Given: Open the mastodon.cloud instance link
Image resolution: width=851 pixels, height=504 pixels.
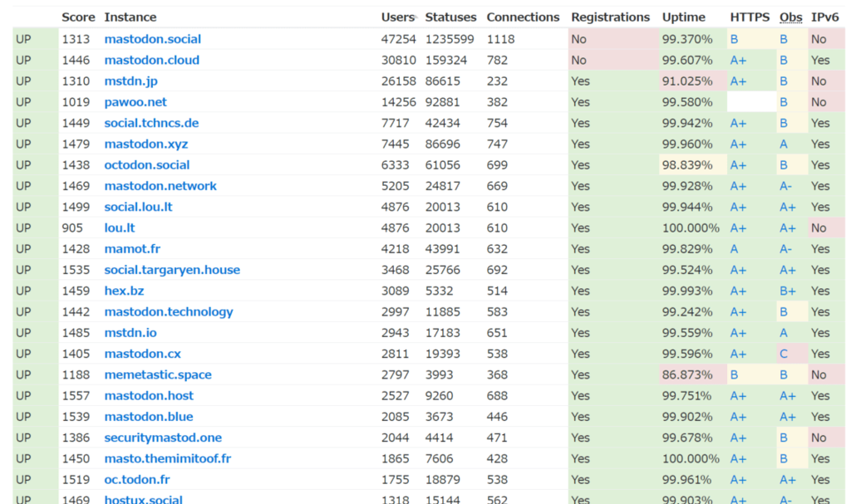Looking at the screenshot, I should coord(151,61).
